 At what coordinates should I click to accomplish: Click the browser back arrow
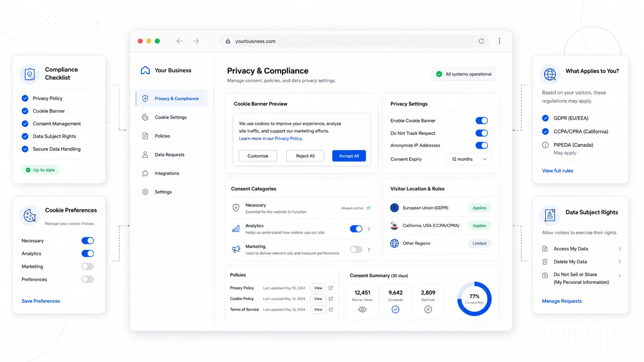(x=179, y=41)
